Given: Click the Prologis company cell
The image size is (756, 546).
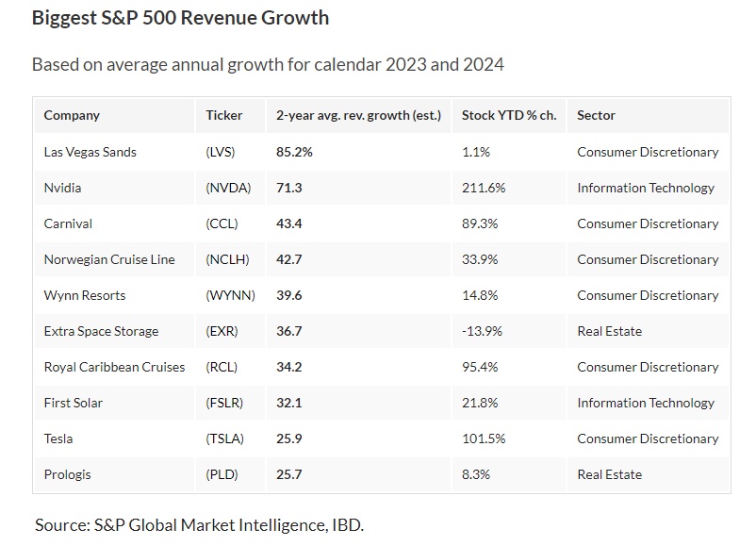Looking at the screenshot, I should (x=68, y=474).
